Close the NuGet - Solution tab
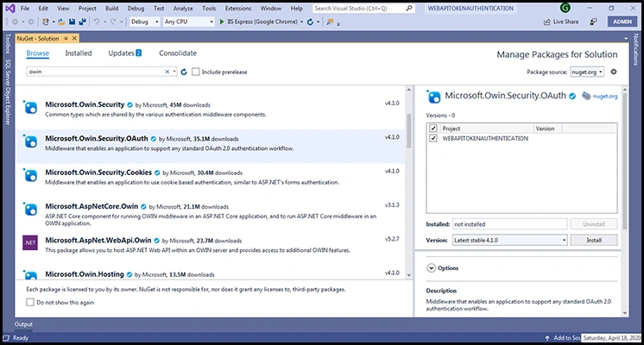Screen dimensions: 644x345 74,38
